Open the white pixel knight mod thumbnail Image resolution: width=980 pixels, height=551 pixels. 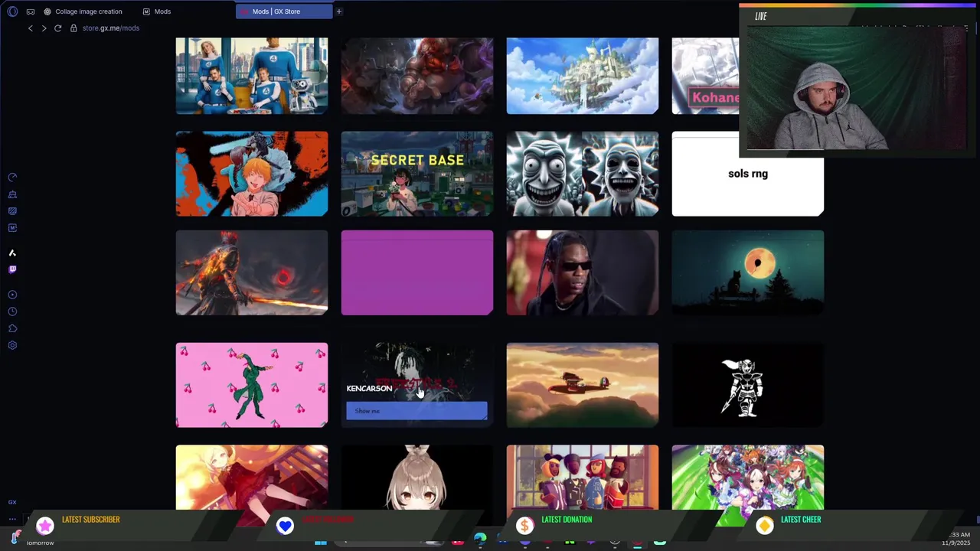pyautogui.click(x=748, y=385)
